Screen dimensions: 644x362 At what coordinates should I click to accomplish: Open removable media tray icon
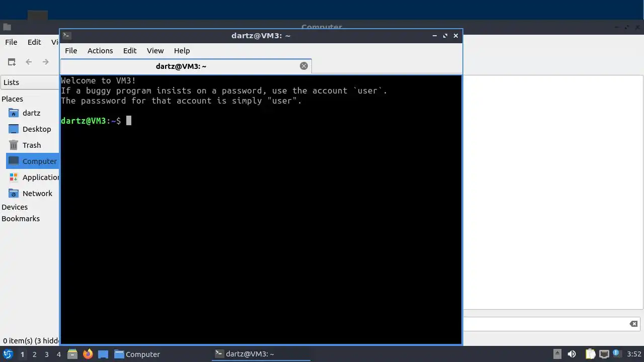coord(557,354)
